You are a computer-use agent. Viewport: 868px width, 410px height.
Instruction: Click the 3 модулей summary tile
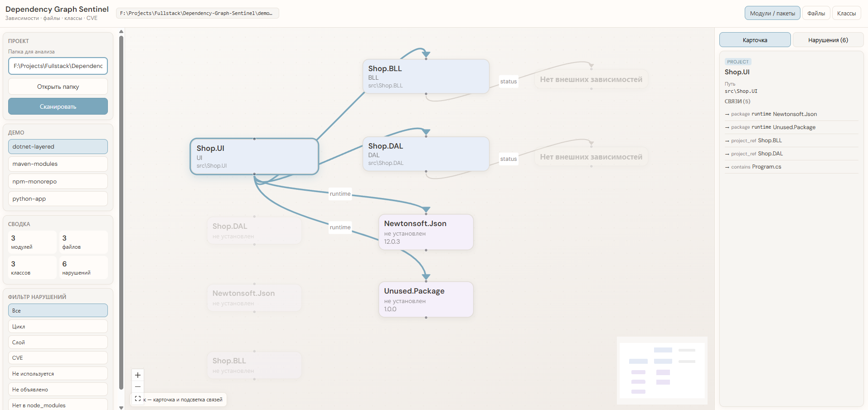[32, 242]
